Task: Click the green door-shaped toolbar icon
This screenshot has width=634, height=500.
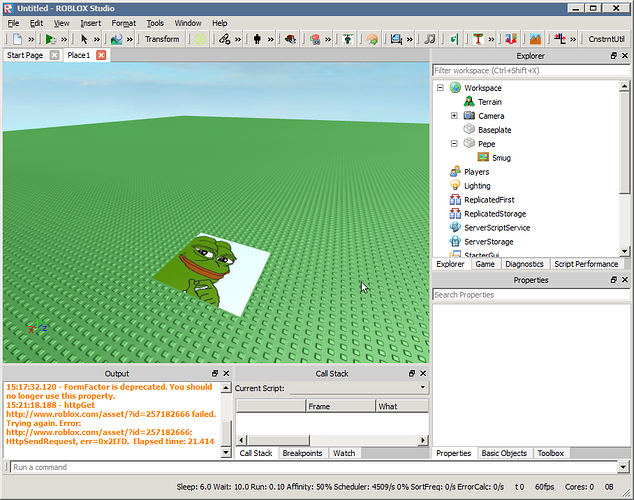Action: click(454, 39)
